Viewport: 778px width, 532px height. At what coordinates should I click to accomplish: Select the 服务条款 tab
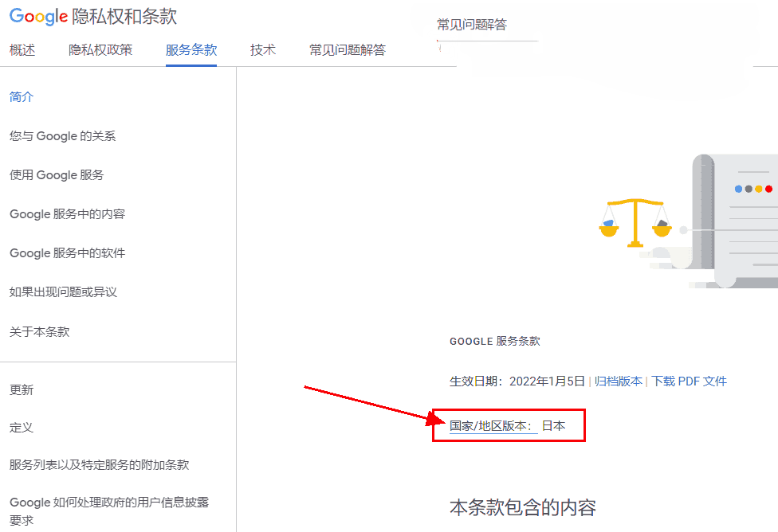pyautogui.click(x=191, y=50)
